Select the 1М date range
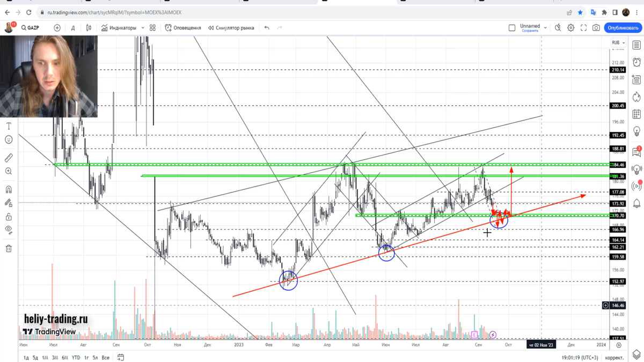The image size is (644, 362). tap(45, 358)
